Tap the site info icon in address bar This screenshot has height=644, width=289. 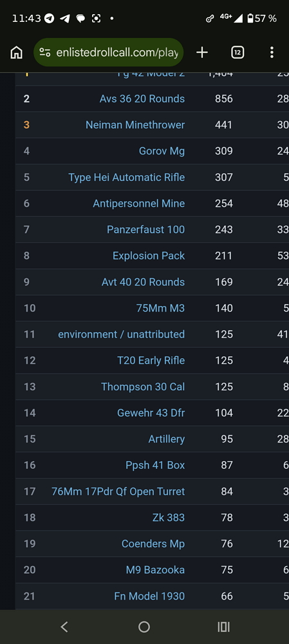coord(45,53)
